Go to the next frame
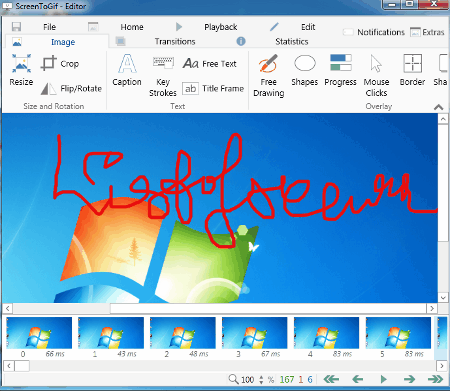Viewport: 450px width, 391px height. [x=409, y=379]
